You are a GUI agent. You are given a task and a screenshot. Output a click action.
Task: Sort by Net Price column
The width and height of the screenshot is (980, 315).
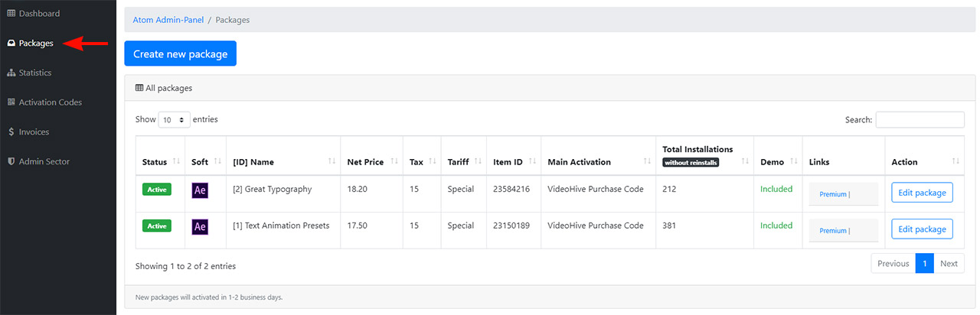coord(372,161)
